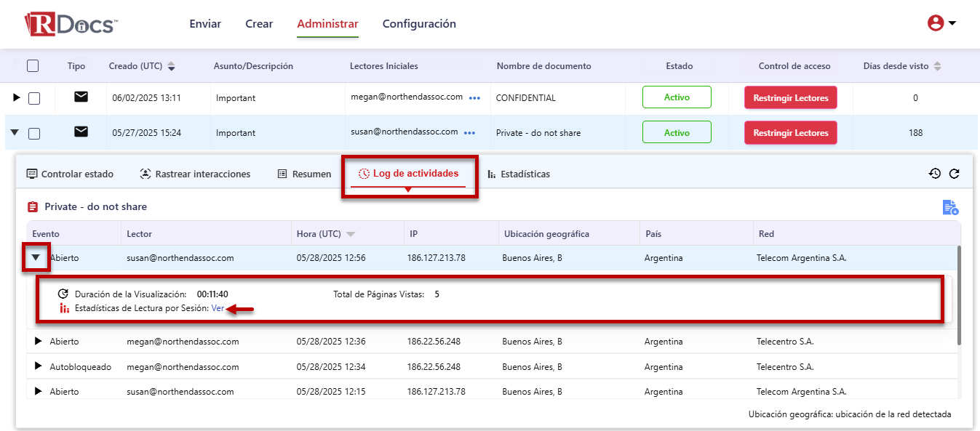
Task: Check the box for 'Private - do not share' row
Action: pyautogui.click(x=34, y=133)
